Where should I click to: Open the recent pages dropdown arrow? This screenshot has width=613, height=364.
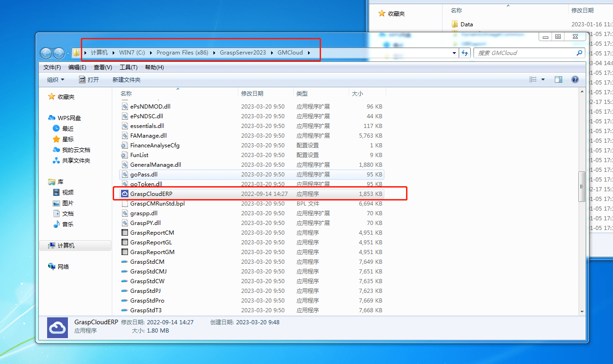click(x=68, y=53)
